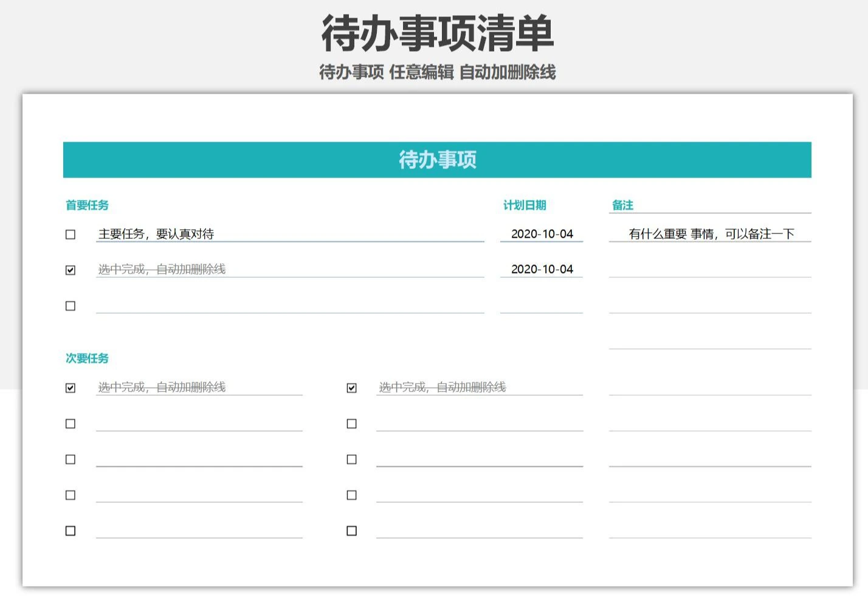Click the 备注 column header

622,205
